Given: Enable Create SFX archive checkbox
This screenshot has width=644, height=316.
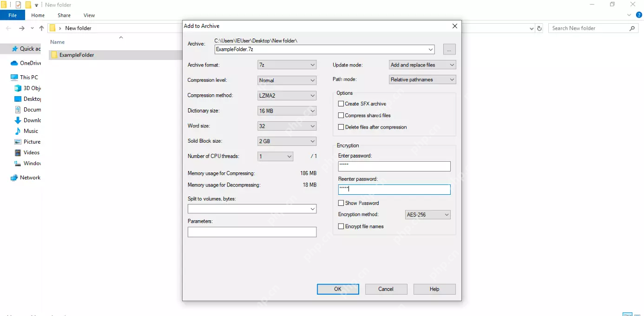Looking at the screenshot, I should coord(341,104).
